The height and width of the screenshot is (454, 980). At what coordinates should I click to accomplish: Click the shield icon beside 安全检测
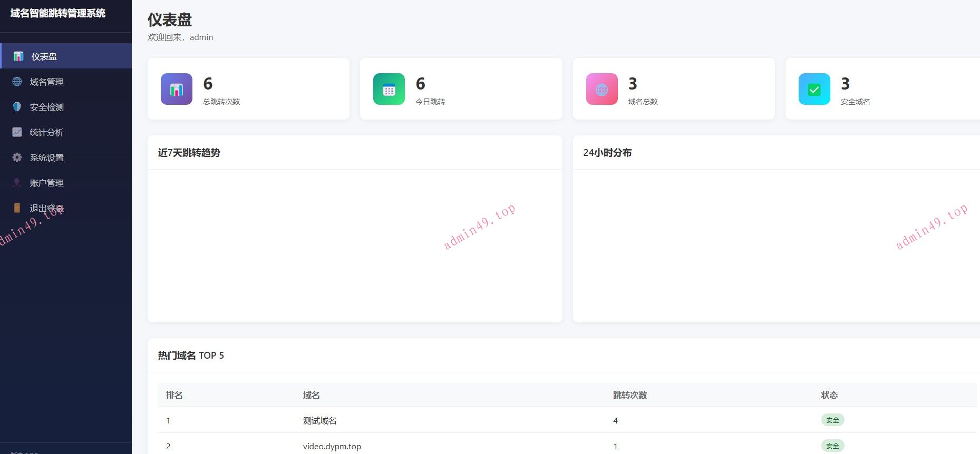(17, 107)
